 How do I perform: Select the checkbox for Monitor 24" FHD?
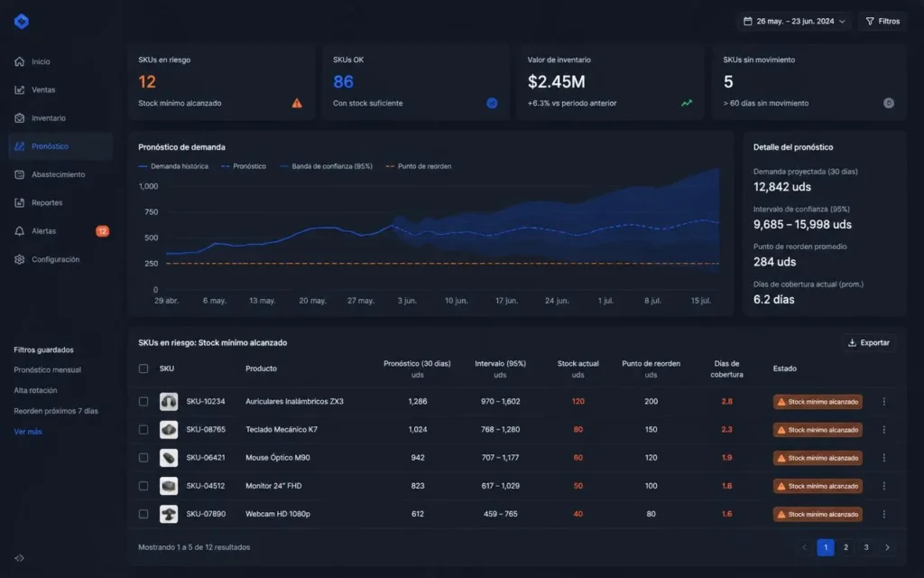pos(143,486)
